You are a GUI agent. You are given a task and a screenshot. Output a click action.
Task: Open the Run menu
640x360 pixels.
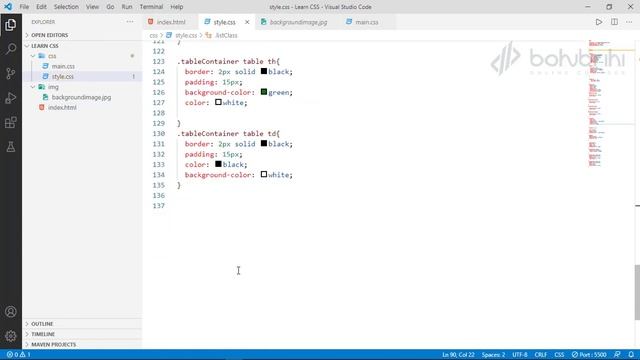click(127, 7)
